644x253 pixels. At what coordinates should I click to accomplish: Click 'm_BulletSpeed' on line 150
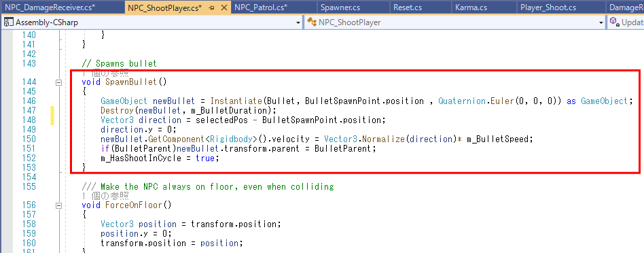tap(497, 139)
